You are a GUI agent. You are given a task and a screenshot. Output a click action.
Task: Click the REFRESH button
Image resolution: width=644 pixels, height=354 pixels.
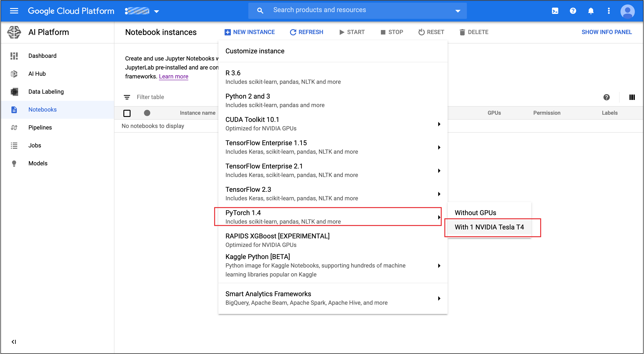coord(307,32)
